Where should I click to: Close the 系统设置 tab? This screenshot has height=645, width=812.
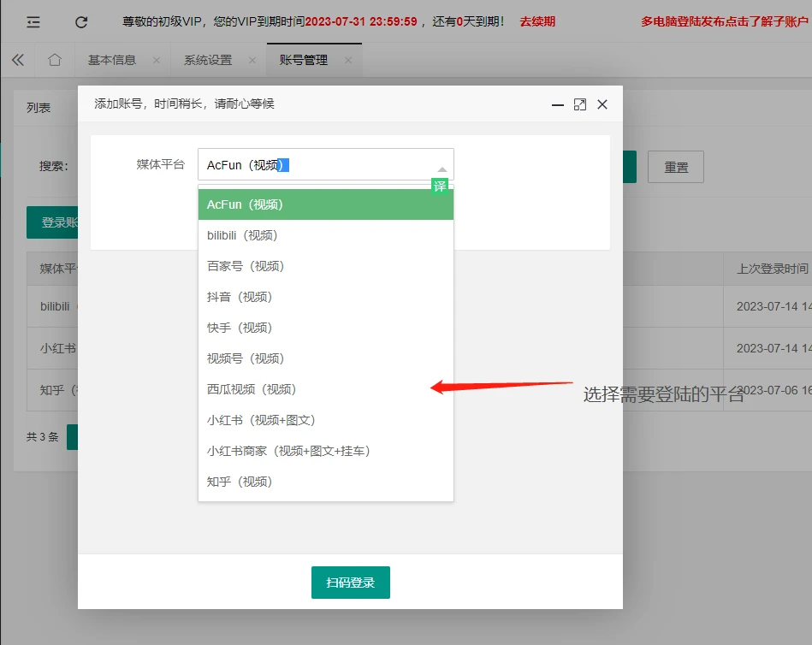tap(252, 60)
